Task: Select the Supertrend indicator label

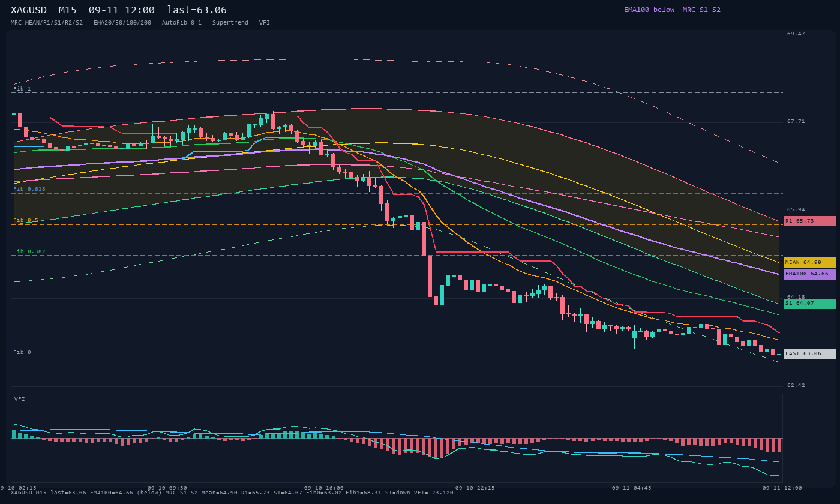Action: point(230,23)
